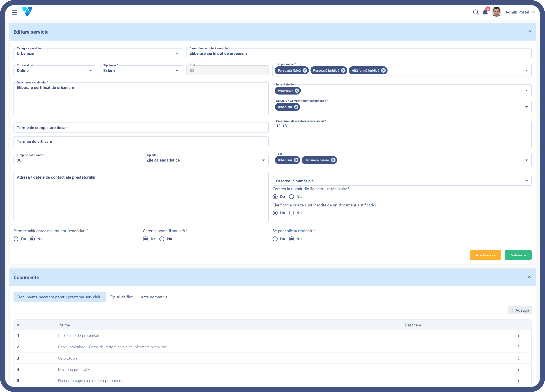545x392 pixels.
Task: Open the Categorie serviciu dropdown
Action: [98, 53]
